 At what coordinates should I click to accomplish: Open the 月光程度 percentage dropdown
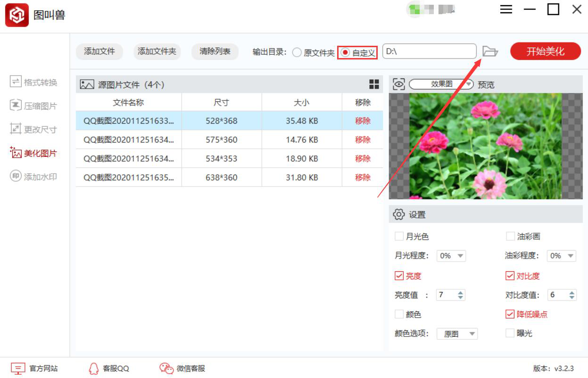coord(452,256)
